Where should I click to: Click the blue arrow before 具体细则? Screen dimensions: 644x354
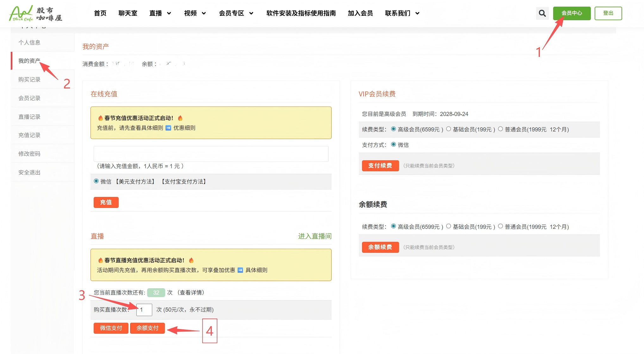coord(240,270)
